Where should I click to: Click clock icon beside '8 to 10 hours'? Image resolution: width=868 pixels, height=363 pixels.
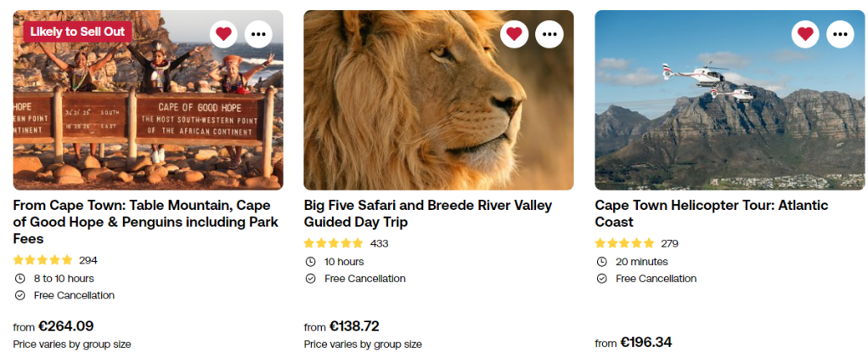pos(20,278)
